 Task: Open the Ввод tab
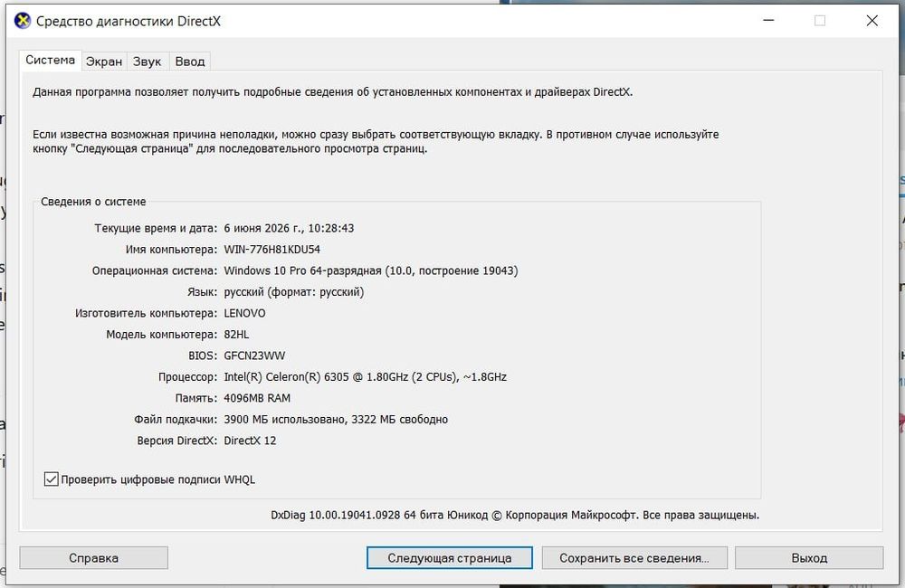point(190,62)
